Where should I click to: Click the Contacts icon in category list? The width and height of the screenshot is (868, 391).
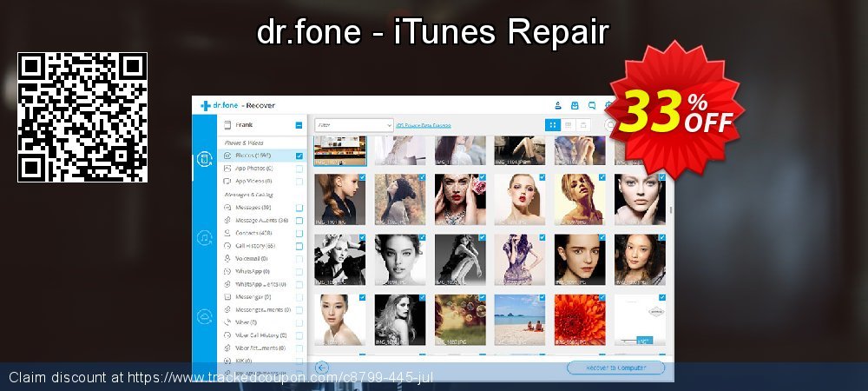(227, 233)
